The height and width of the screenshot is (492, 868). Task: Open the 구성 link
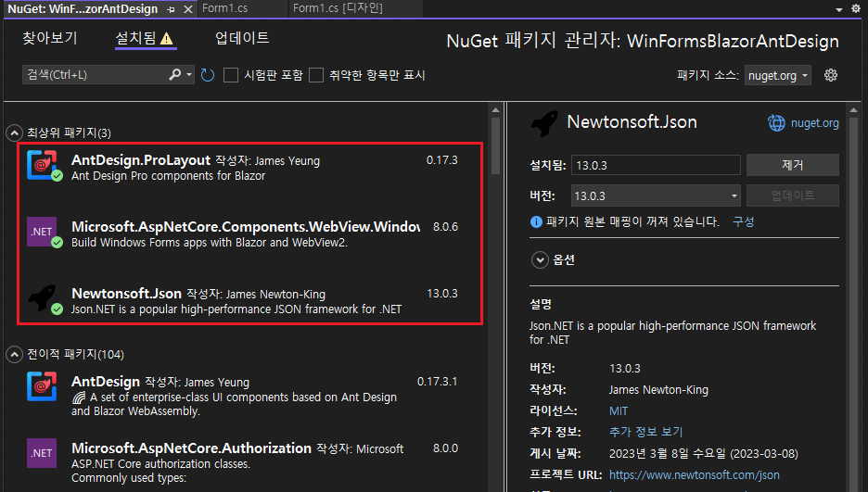pos(744,221)
